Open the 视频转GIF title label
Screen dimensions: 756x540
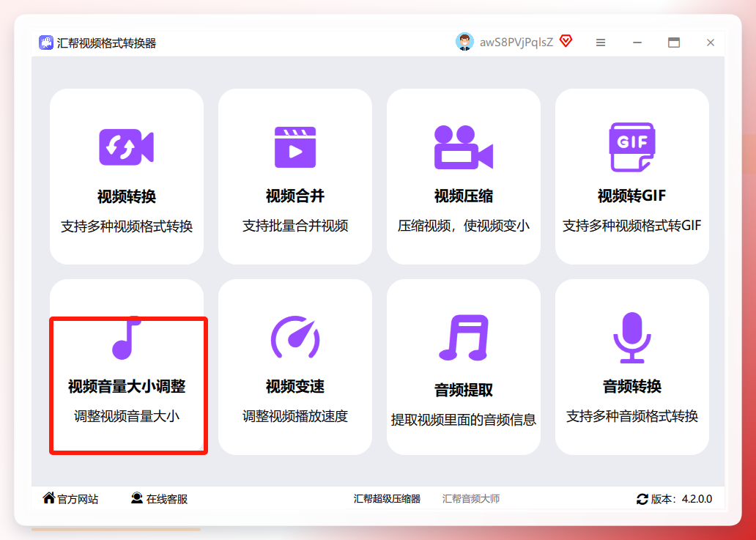(631, 196)
